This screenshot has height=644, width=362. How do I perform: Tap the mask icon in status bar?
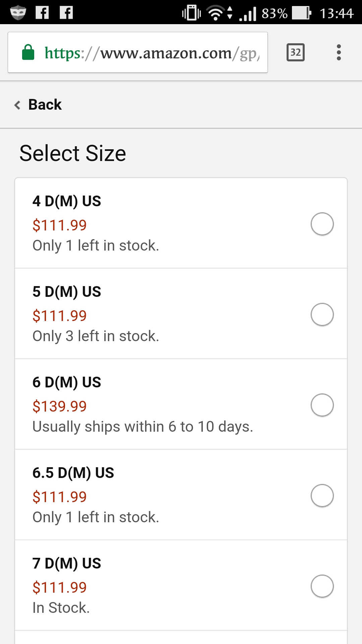tap(18, 13)
